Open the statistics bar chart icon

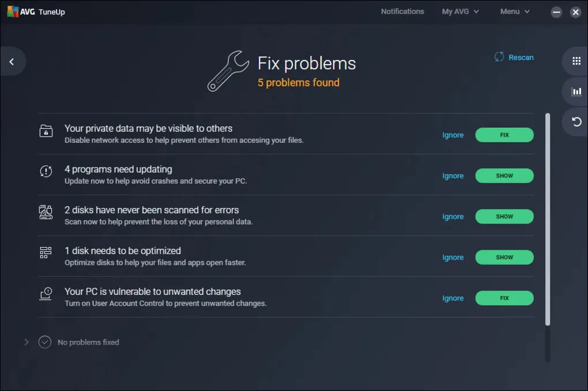pyautogui.click(x=576, y=91)
